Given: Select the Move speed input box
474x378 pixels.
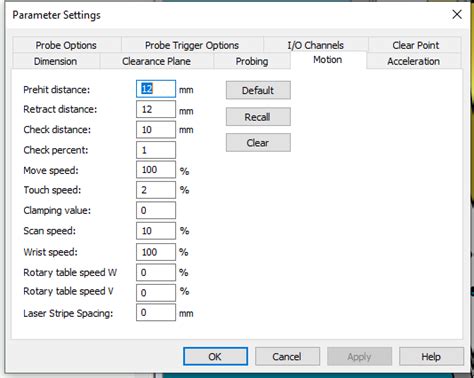Looking at the screenshot, I should [x=156, y=170].
